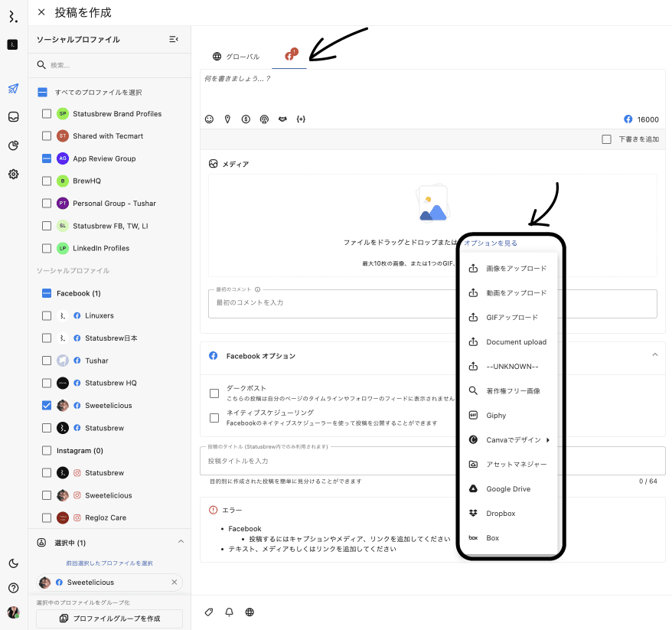
Task: Click プロファイルグループを作成 button
Action: tap(109, 618)
